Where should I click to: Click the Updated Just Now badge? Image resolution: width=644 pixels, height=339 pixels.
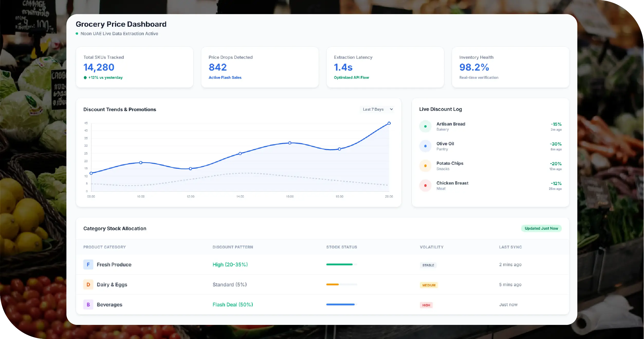pyautogui.click(x=541, y=228)
